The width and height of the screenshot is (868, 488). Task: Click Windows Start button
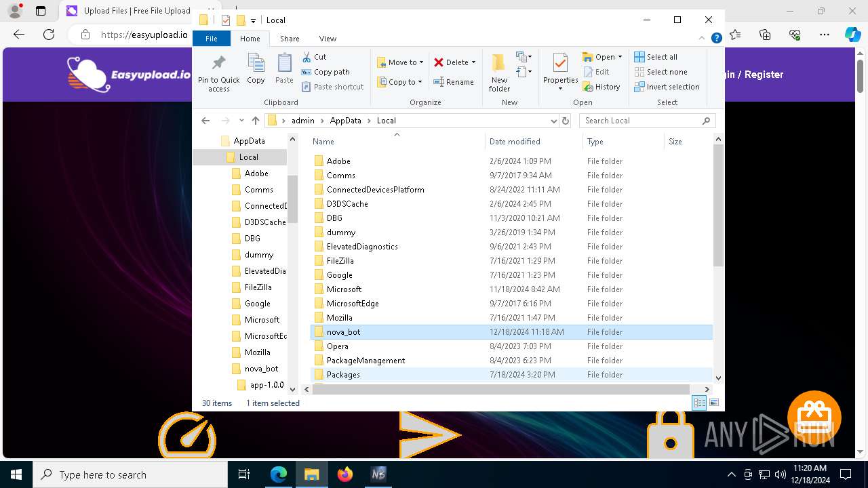tap(16, 474)
